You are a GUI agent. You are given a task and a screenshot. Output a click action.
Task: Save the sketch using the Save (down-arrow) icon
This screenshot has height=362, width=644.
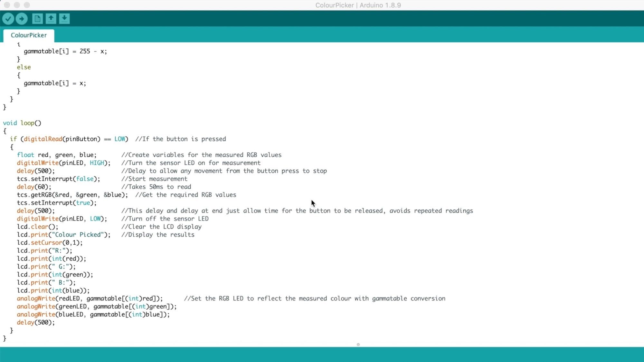point(64,19)
